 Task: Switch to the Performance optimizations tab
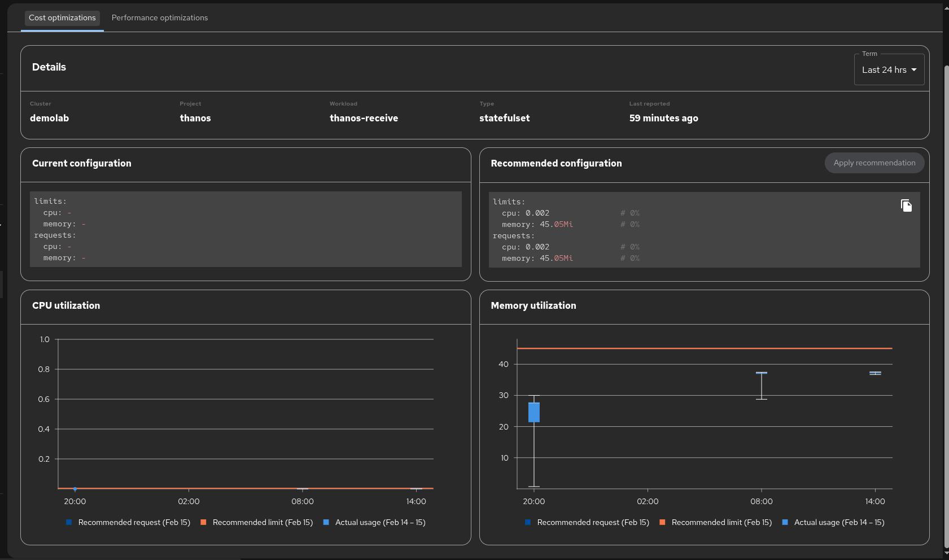[x=160, y=18]
